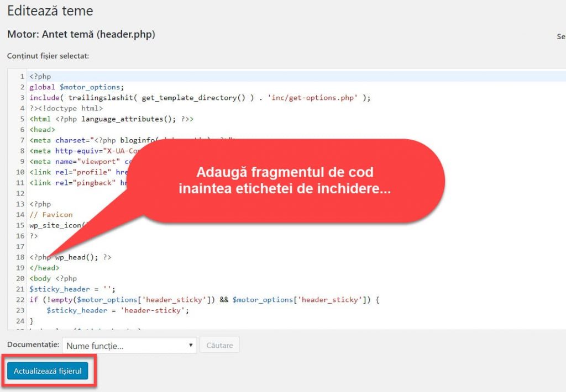Click line number 1 in the gutter
566x392 pixels.
click(22, 77)
